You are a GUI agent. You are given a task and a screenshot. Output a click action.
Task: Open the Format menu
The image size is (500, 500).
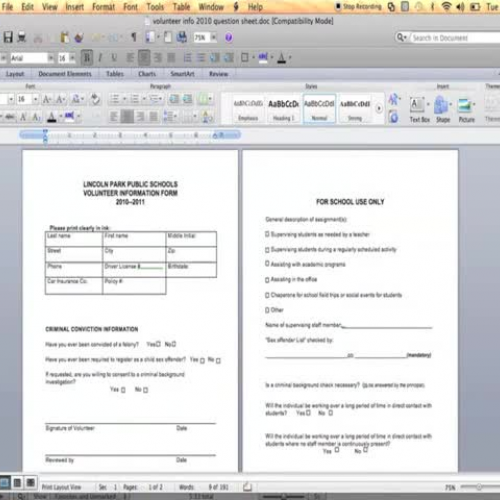click(103, 7)
